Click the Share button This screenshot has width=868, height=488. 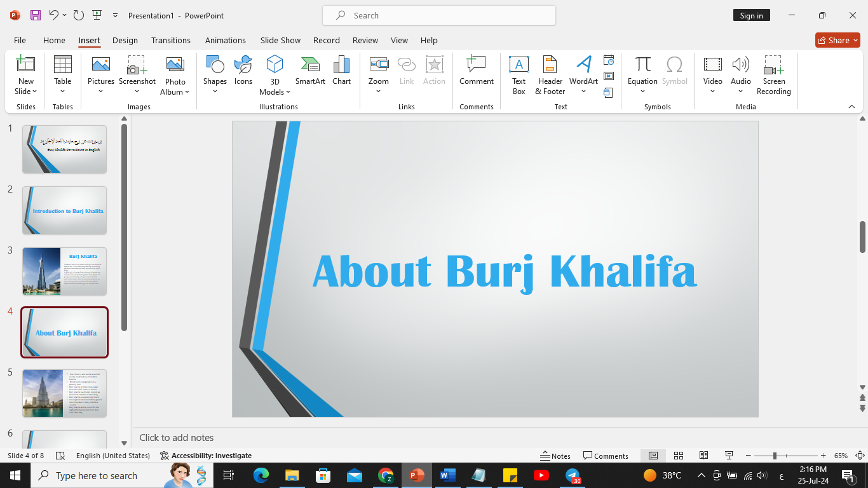click(x=837, y=40)
